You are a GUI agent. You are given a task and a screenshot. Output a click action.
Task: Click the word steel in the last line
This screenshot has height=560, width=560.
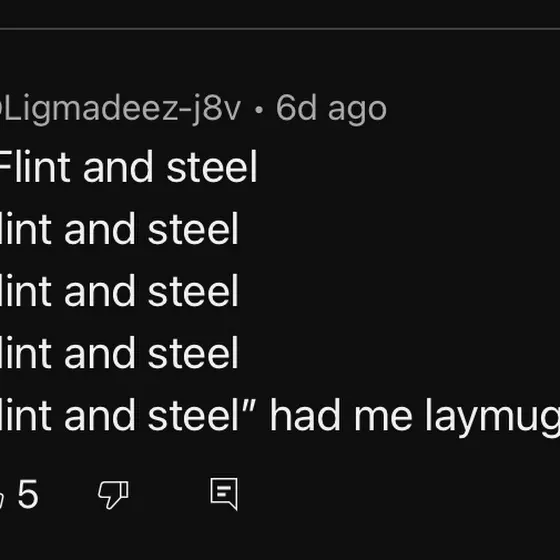pyautogui.click(x=193, y=415)
